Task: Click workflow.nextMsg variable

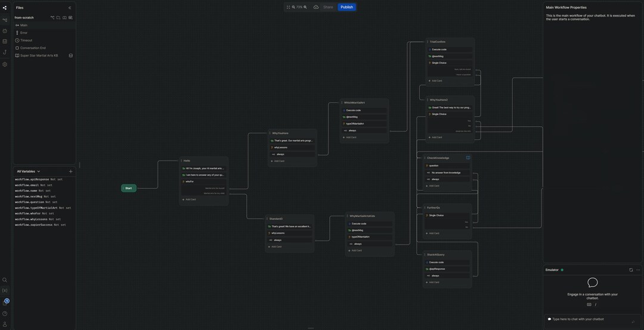Action: 35,197
